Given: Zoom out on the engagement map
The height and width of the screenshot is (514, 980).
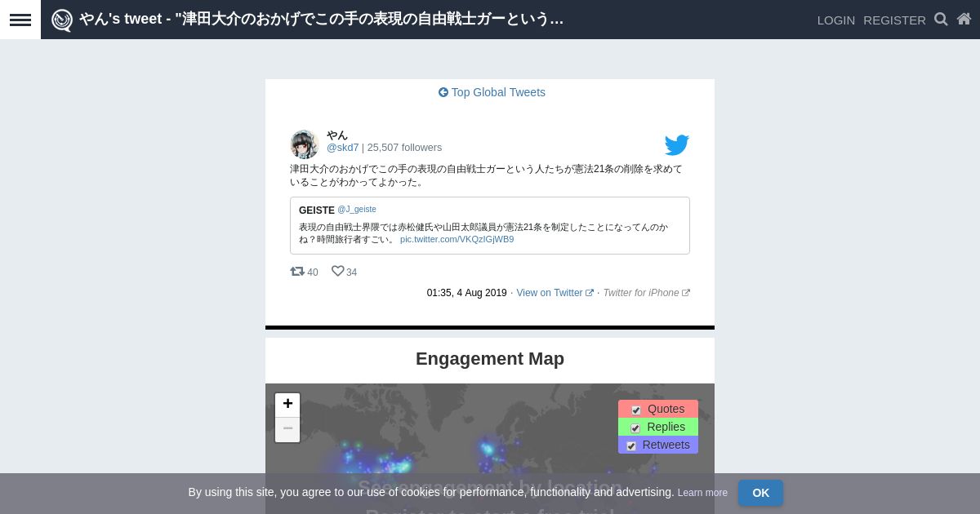Looking at the screenshot, I should [x=287, y=430].
